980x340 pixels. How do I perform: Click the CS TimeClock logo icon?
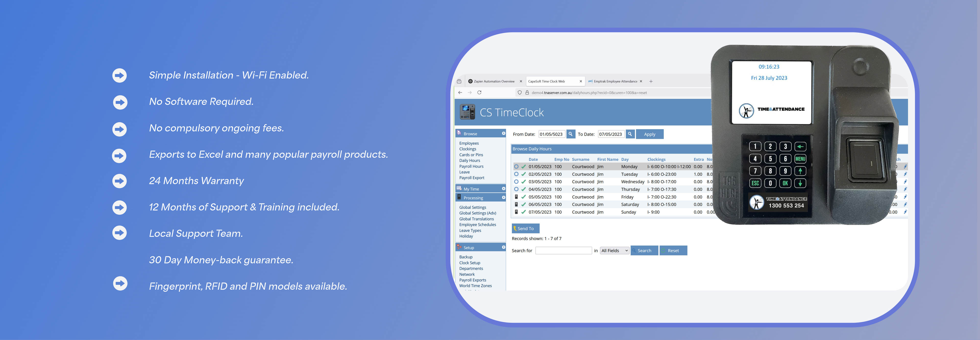tap(467, 112)
